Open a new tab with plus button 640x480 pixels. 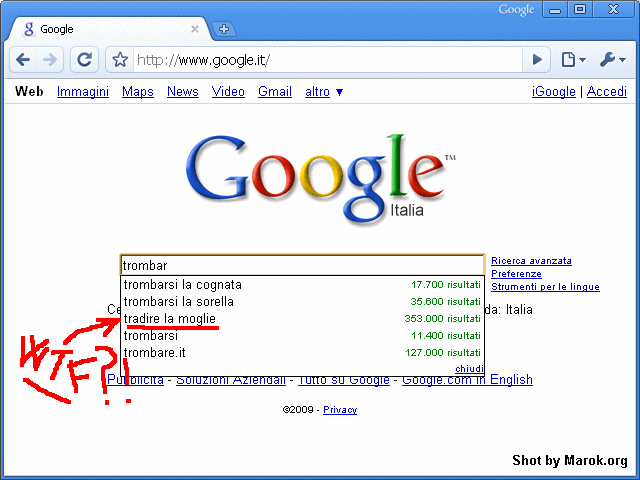pos(224,29)
